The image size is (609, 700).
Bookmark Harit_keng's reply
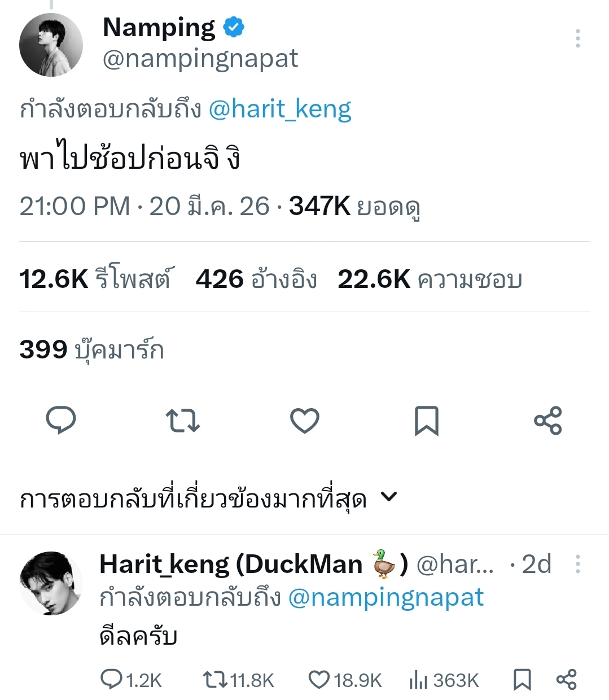pyautogui.click(x=522, y=679)
